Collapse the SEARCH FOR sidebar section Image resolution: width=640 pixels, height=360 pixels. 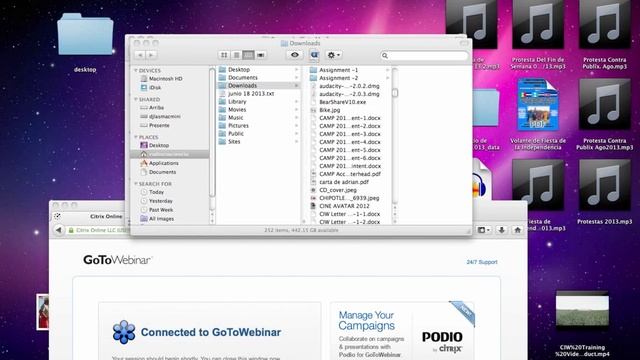(x=136, y=184)
